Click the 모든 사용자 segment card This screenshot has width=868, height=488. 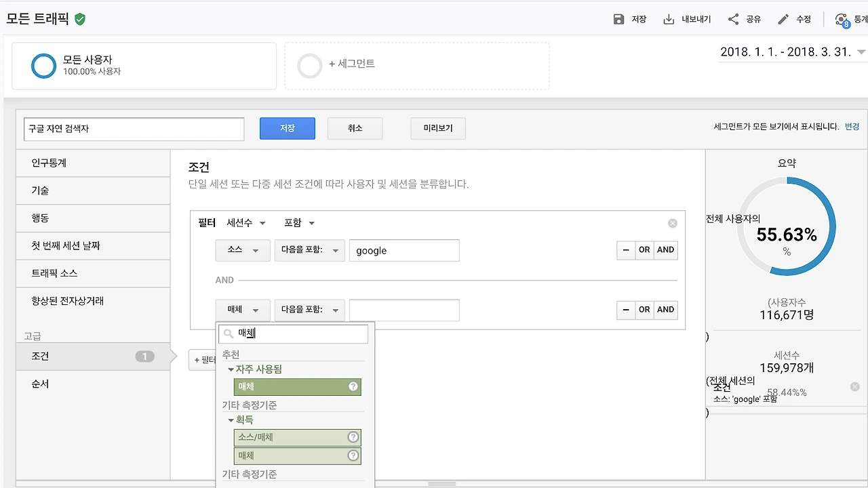pos(144,66)
